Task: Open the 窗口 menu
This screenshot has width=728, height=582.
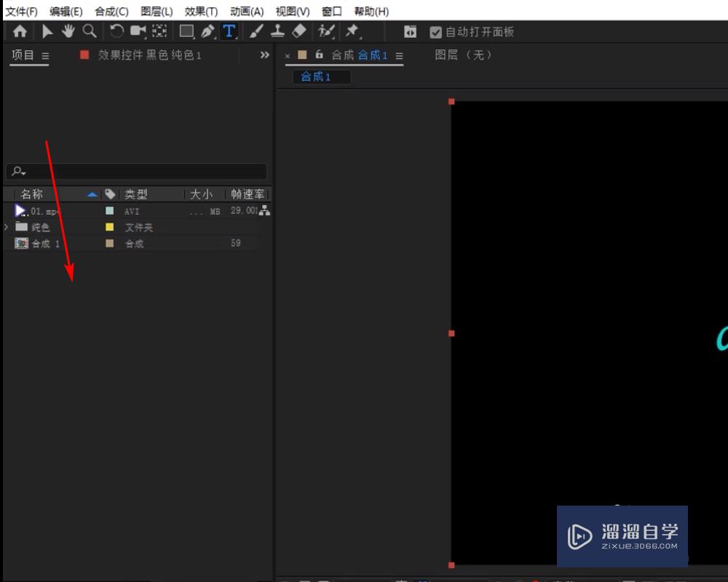Action: pos(332,11)
